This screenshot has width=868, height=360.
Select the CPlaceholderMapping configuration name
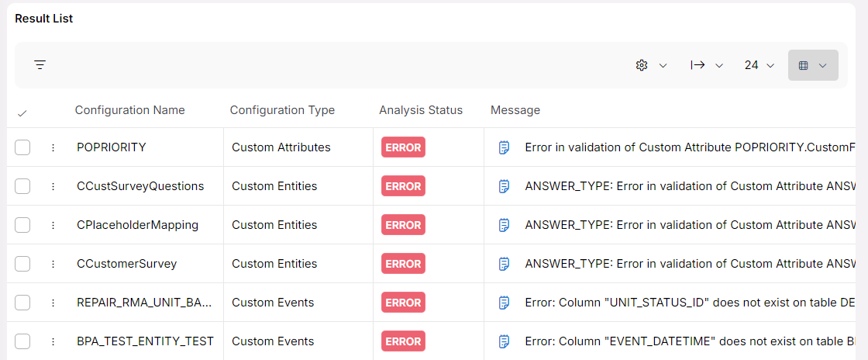click(x=138, y=225)
